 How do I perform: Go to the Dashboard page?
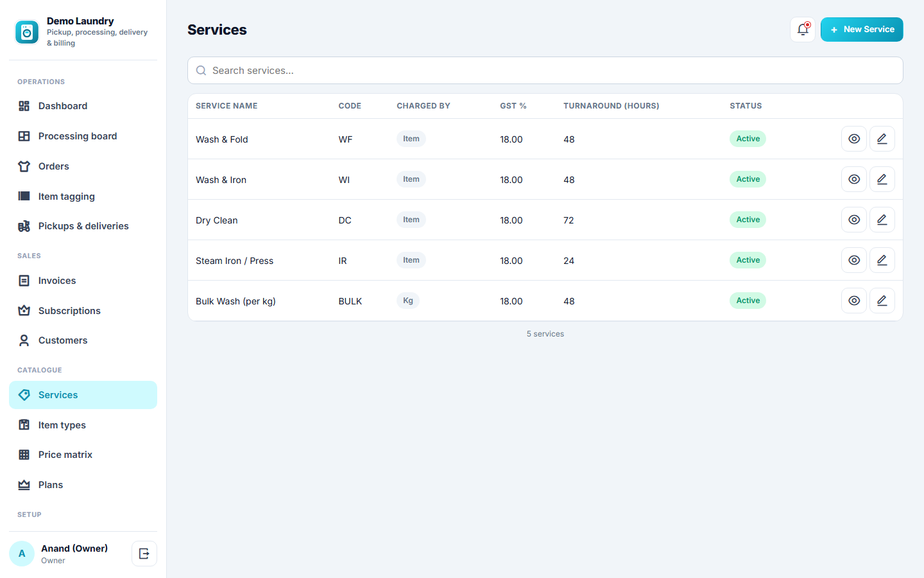[x=83, y=106]
